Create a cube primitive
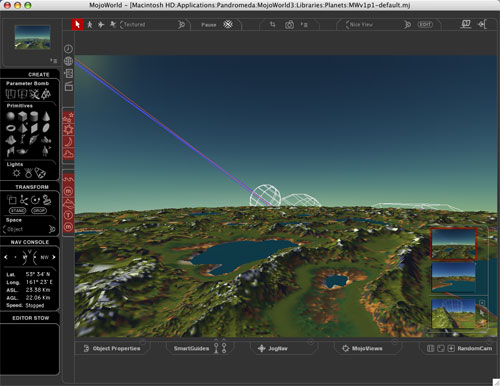The image size is (500, 386). click(x=22, y=116)
